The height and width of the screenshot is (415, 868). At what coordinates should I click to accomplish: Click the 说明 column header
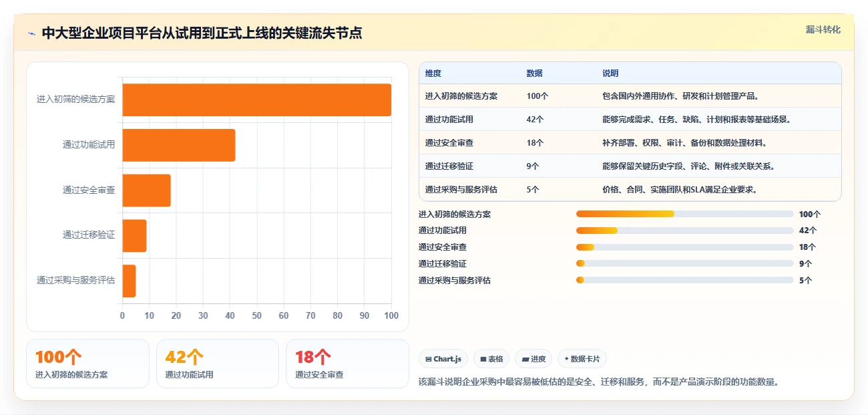610,74
